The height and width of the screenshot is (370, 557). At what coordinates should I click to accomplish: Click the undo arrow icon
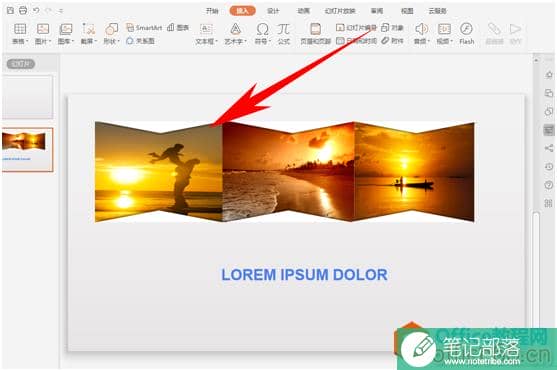tap(36, 11)
